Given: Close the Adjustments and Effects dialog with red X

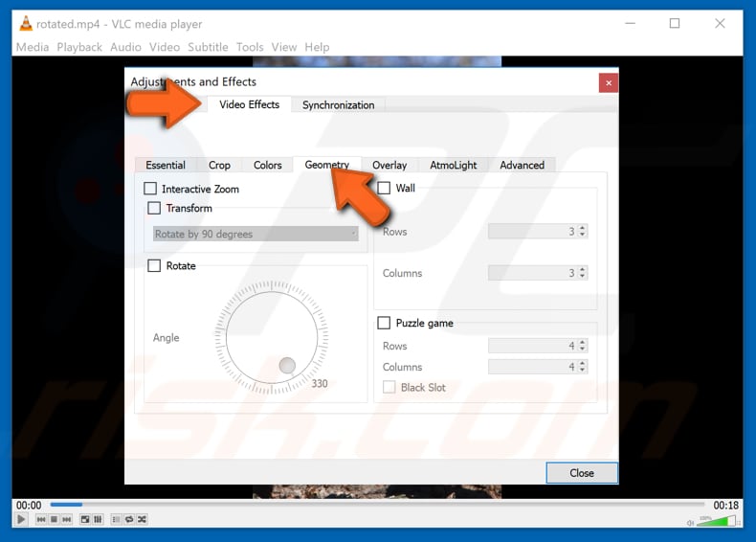Looking at the screenshot, I should click(609, 83).
